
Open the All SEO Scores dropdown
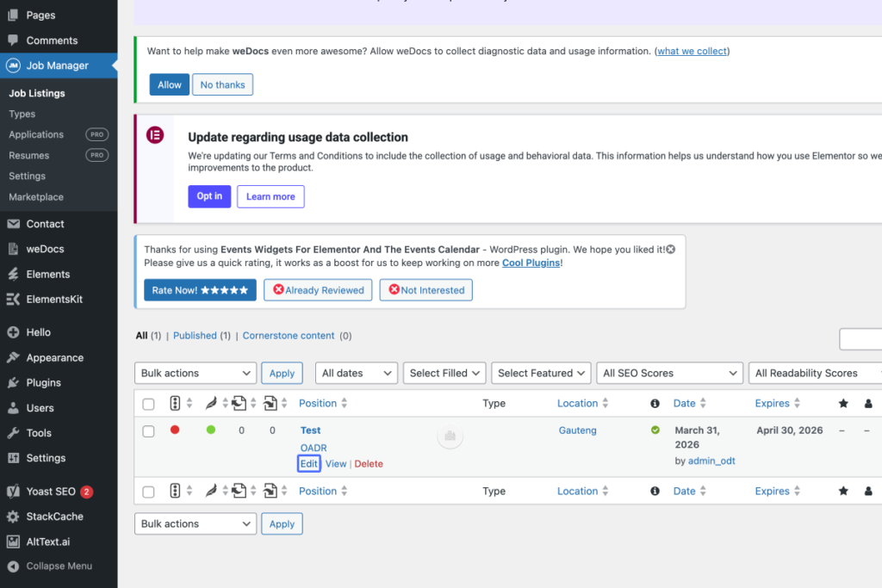(x=669, y=374)
